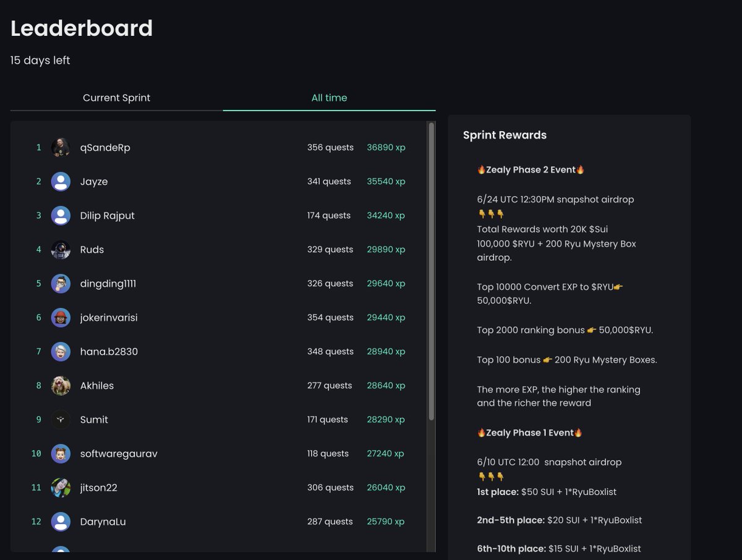Image resolution: width=742 pixels, height=560 pixels.
Task: Click Sumit's dark avatar
Action: coord(61,420)
